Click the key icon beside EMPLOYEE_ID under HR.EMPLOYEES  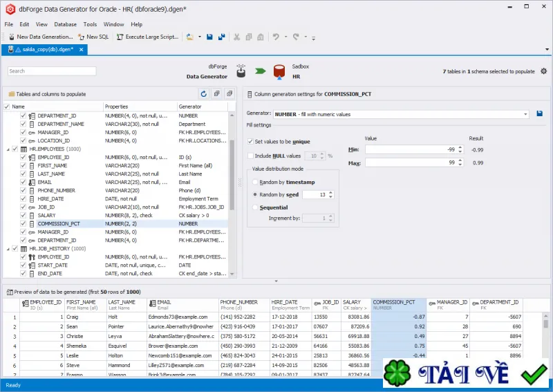click(x=32, y=158)
